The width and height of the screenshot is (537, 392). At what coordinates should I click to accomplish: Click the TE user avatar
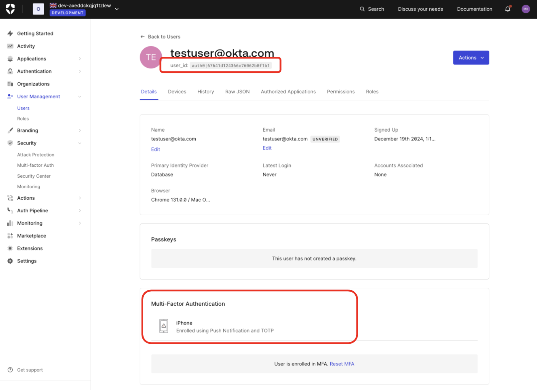tap(151, 57)
